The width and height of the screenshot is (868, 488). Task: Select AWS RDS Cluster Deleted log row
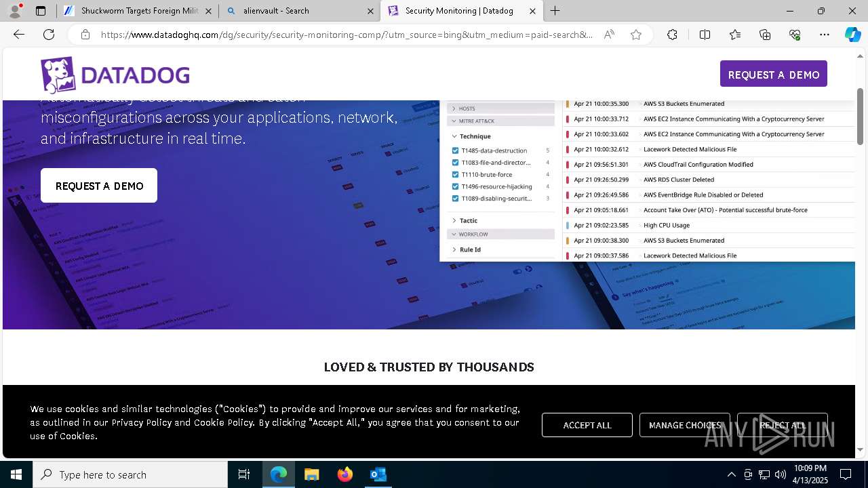(x=710, y=180)
